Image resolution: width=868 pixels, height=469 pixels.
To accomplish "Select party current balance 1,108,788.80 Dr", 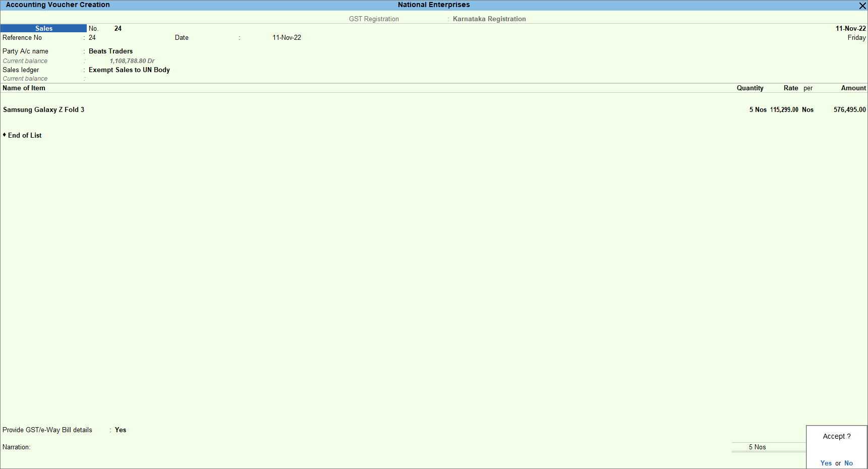I will (x=132, y=61).
